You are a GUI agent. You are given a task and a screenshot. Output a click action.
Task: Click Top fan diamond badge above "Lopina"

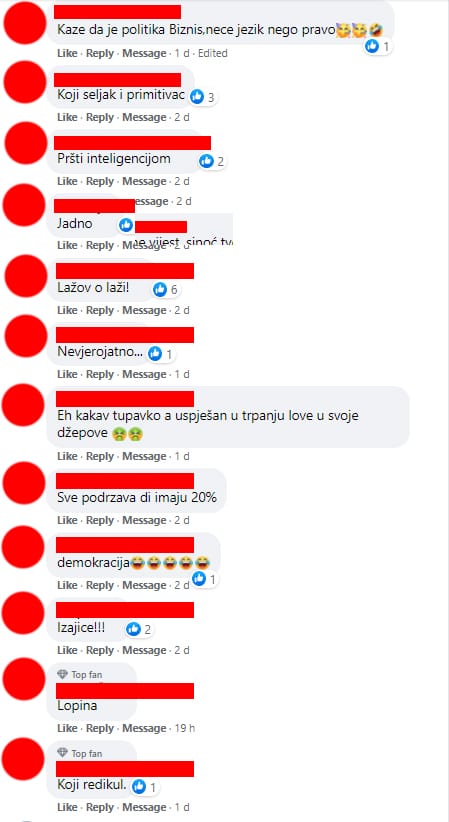[62, 675]
